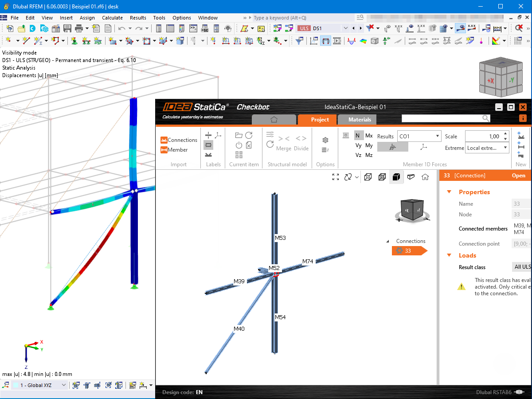Toggle deformation display highlighted button in RFEM toolbar
Screen dimensions: 532x399
[325, 41]
